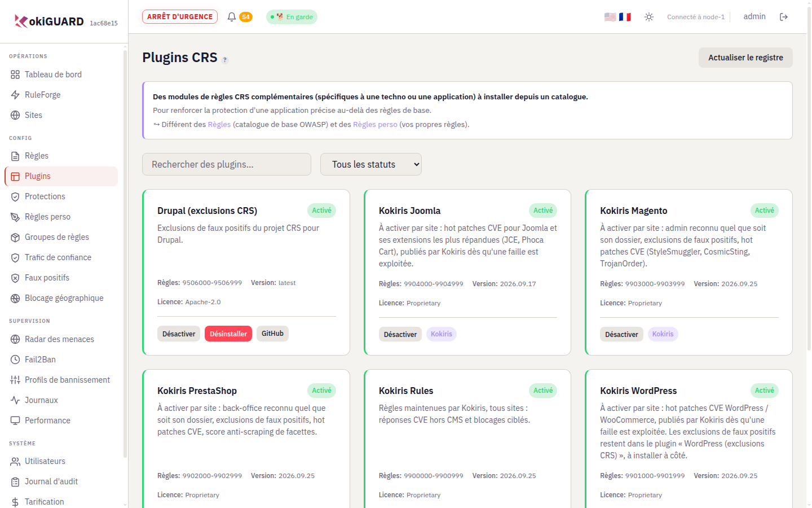Deactivate the Kokiris Joomla plugin

[x=400, y=334]
